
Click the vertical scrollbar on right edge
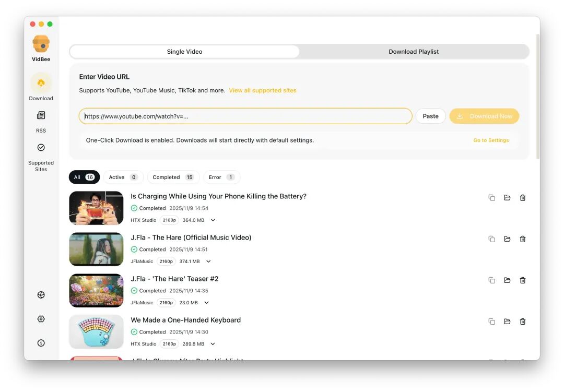(x=538, y=97)
